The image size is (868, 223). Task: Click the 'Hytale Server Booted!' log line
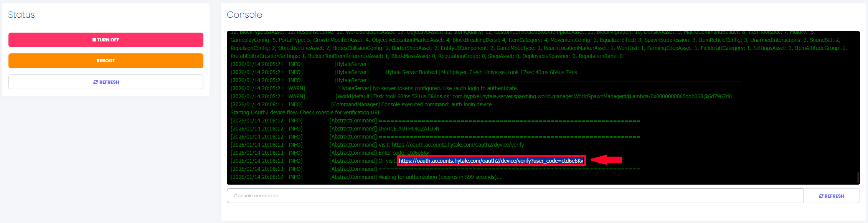(x=404, y=72)
